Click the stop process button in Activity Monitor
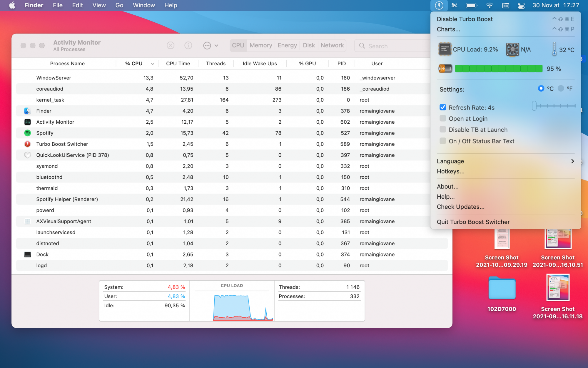588x368 pixels. point(171,45)
